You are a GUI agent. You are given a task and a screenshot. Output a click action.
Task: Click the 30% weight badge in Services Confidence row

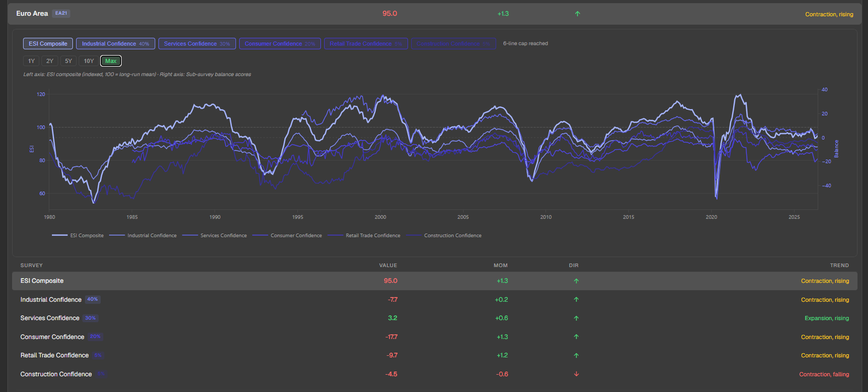91,318
